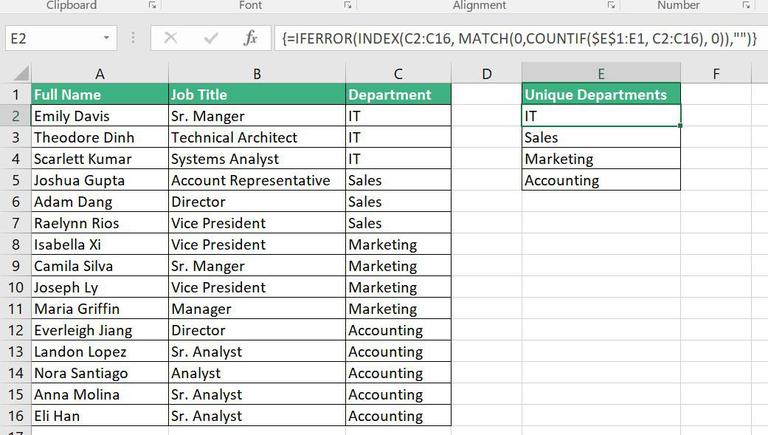Click the Cancel (X) formula button

coord(171,38)
